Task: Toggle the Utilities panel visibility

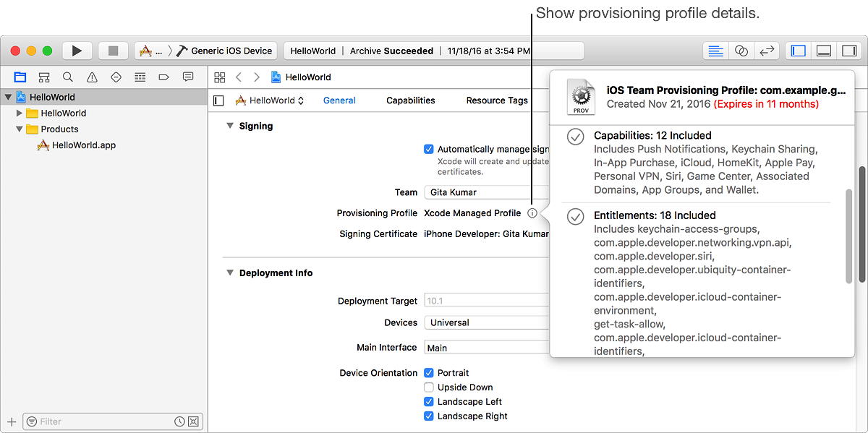Action: 848,51
